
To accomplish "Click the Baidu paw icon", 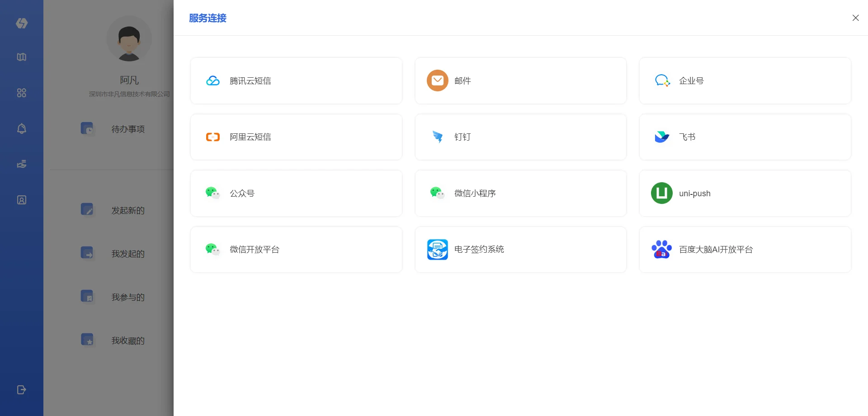I will 662,249.
